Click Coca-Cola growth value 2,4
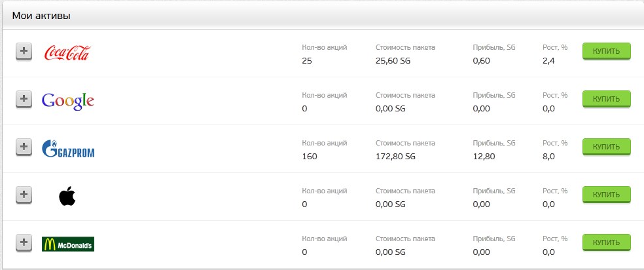This screenshot has height=270, width=644. (x=548, y=61)
